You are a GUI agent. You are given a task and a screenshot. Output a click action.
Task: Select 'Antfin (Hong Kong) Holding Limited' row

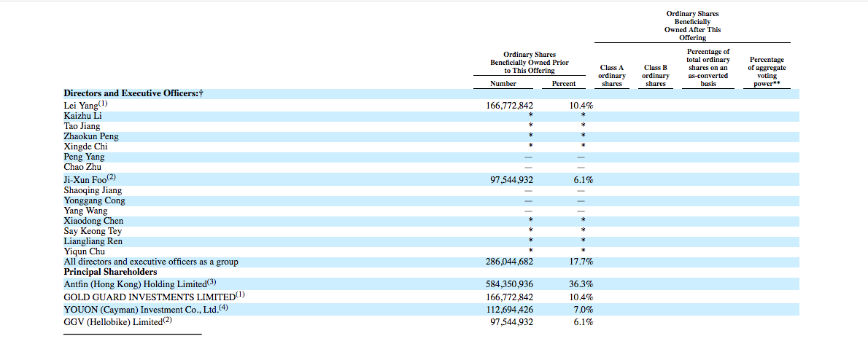click(x=431, y=283)
